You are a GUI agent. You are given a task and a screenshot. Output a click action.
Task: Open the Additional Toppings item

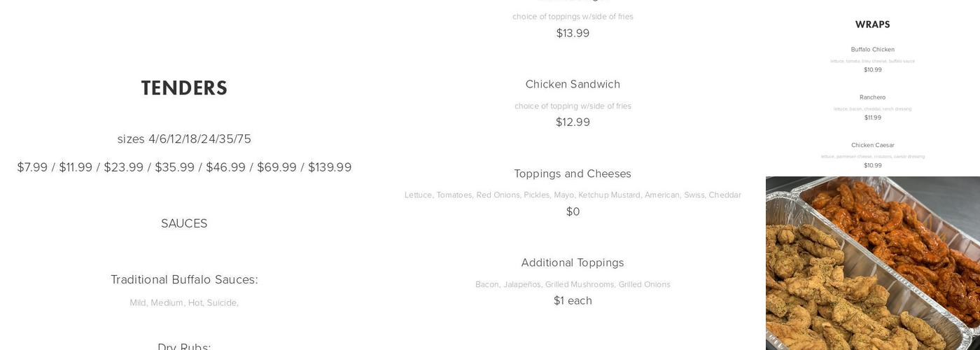click(x=573, y=262)
